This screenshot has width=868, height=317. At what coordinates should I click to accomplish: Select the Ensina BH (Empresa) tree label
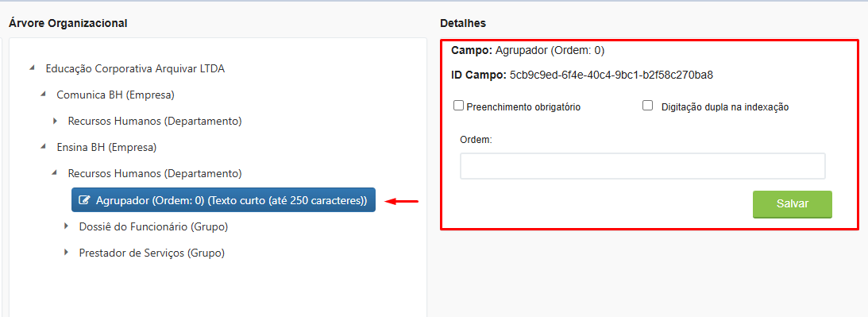[x=107, y=148]
